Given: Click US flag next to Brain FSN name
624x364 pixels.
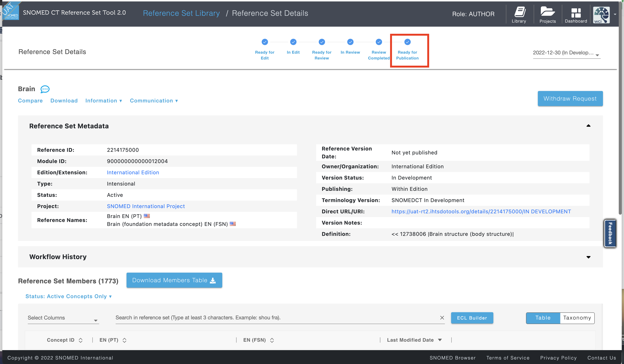Looking at the screenshot, I should (x=233, y=224).
